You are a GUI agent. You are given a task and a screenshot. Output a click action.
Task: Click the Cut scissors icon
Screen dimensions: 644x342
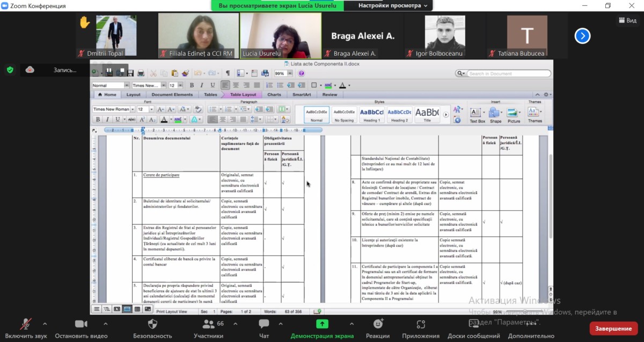pos(153,73)
